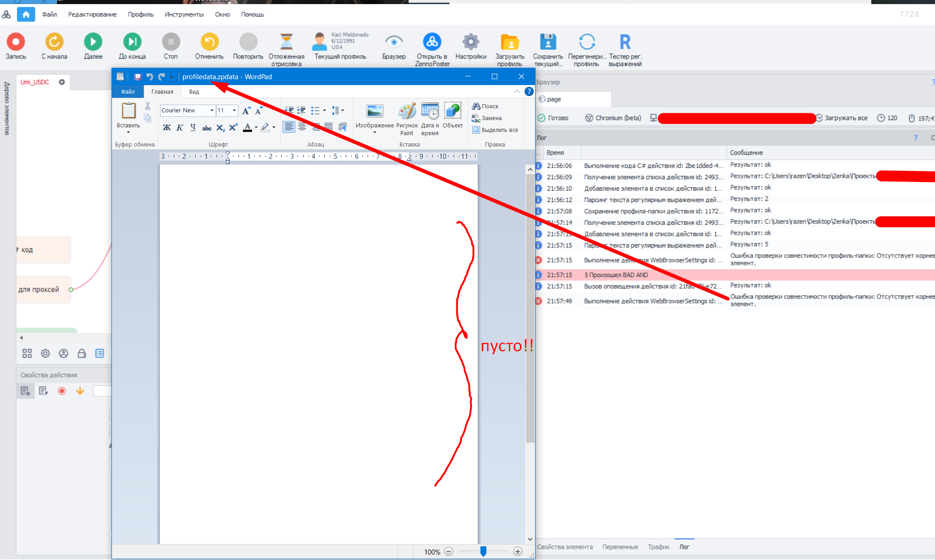
Task: Toggle underline Ч formatting
Action: pyautogui.click(x=193, y=128)
